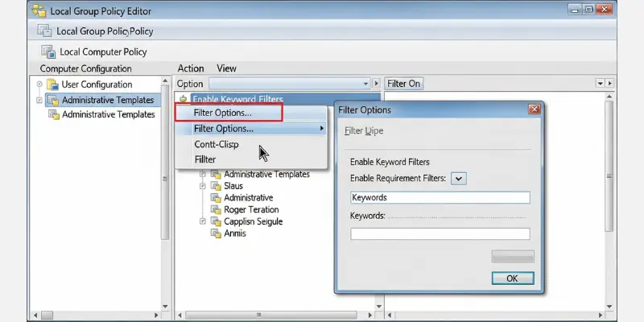
Task: Click the small right-arrow button beside the Option dropdown
Action: 376,84
